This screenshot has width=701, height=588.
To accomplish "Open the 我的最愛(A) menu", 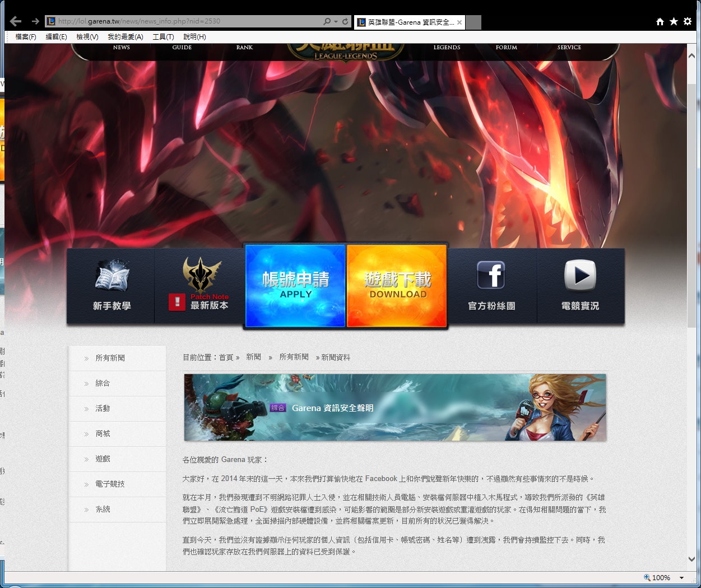I will (x=126, y=37).
